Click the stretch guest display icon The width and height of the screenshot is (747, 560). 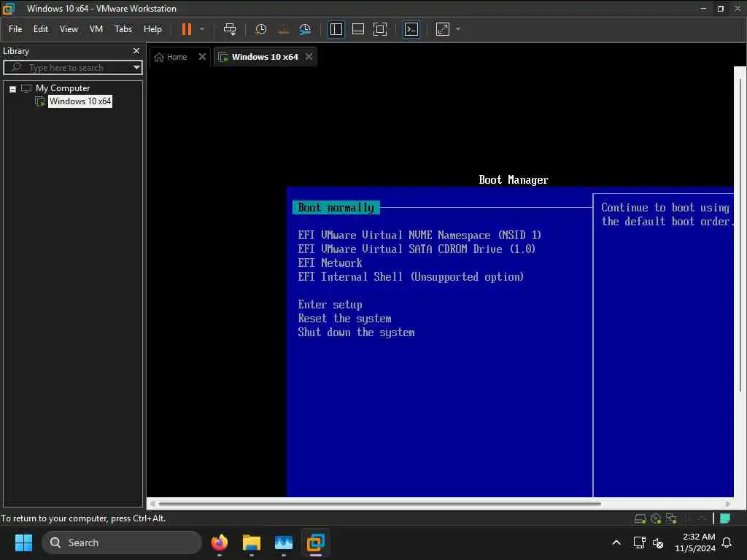(x=443, y=29)
